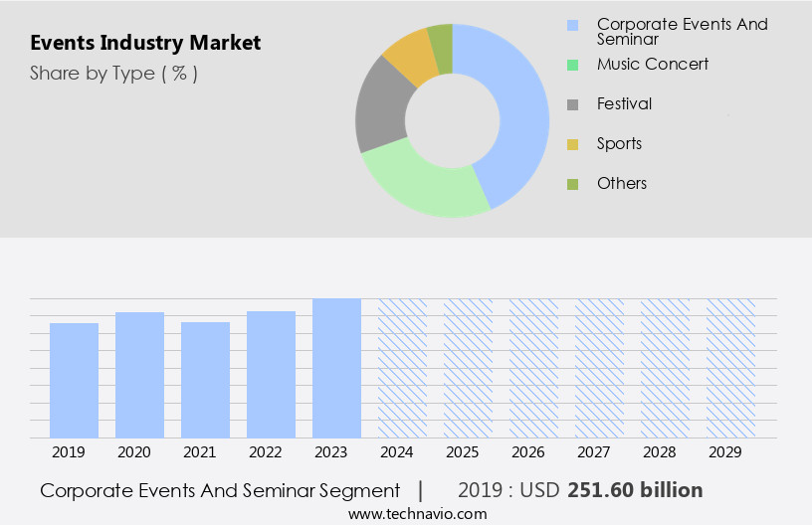
Task: Click the Events Industry Market title
Action: pos(145,43)
